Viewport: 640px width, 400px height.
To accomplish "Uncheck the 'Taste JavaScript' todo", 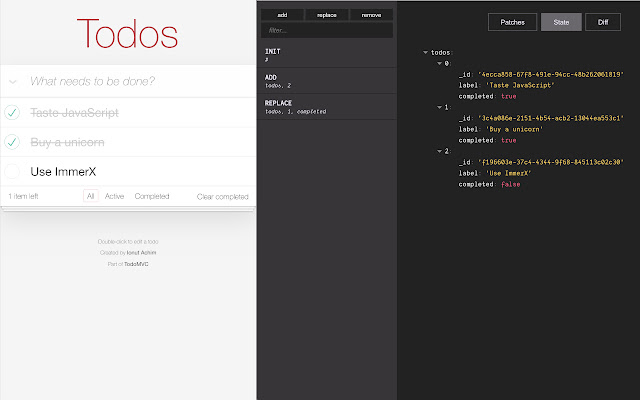I will point(12,112).
